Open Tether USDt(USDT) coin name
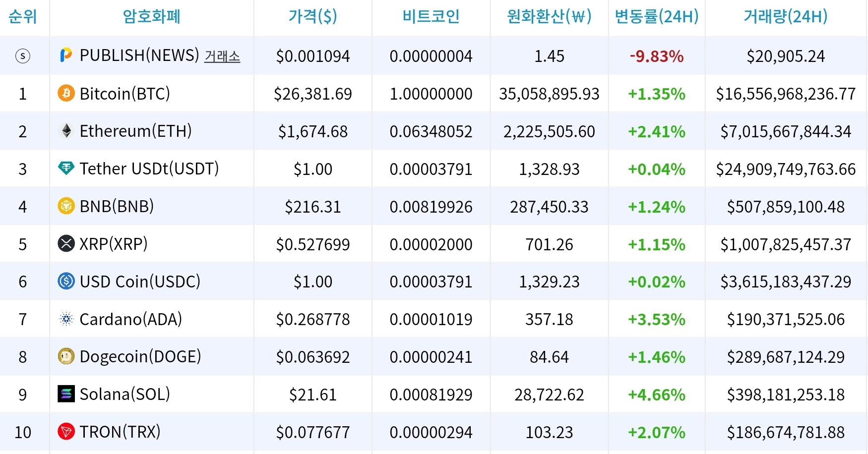 click(149, 169)
